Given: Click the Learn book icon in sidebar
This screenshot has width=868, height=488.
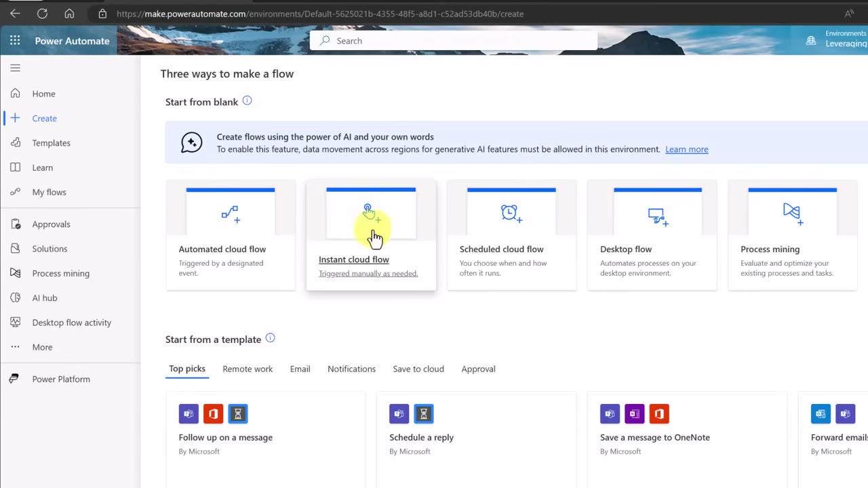Looking at the screenshot, I should [15, 167].
